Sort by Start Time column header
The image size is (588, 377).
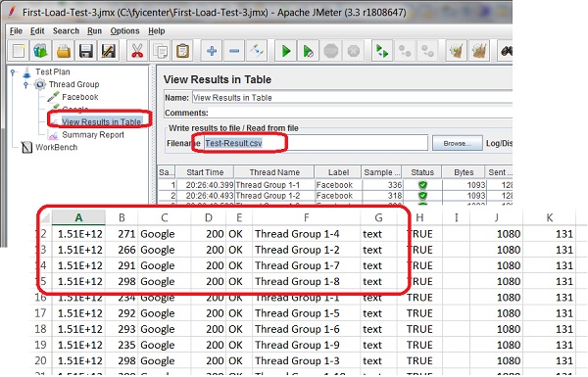coord(205,172)
